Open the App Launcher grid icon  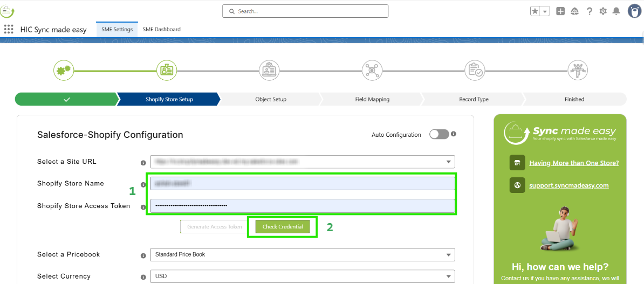pyautogui.click(x=9, y=30)
